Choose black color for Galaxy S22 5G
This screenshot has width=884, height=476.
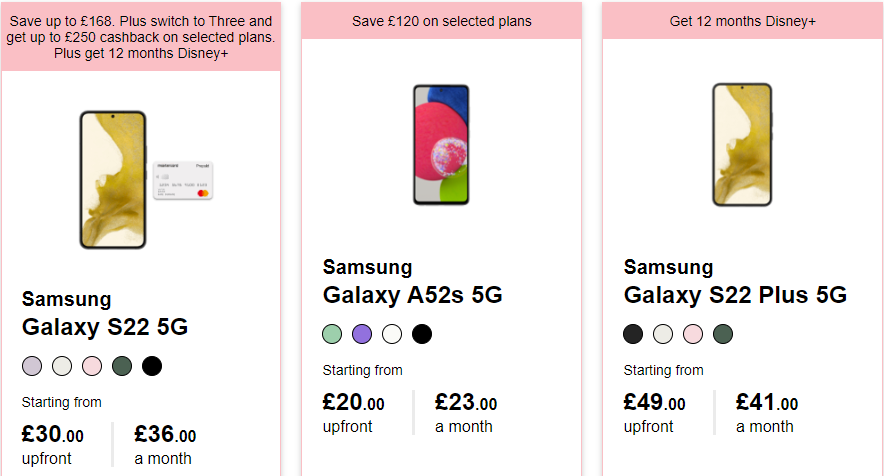coord(152,366)
